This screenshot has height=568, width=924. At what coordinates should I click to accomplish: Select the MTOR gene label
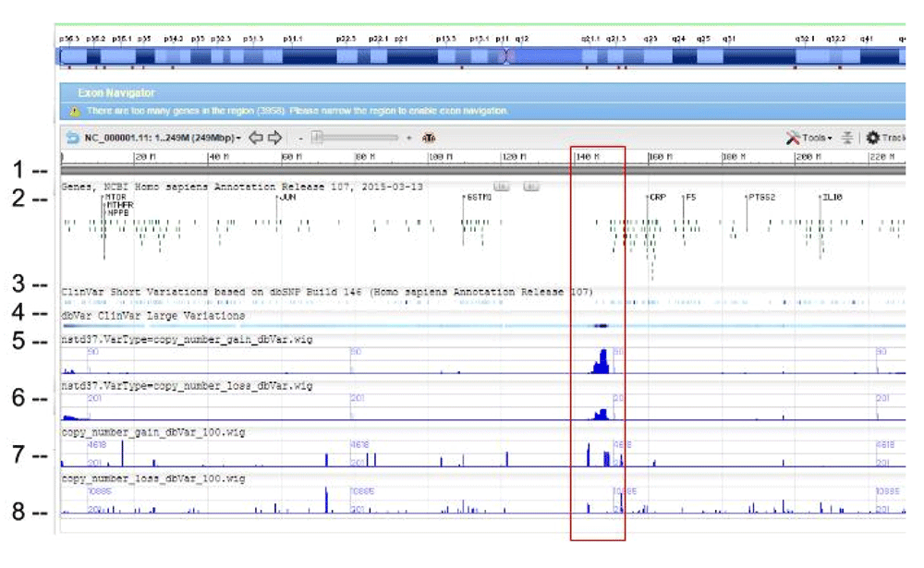(x=115, y=197)
